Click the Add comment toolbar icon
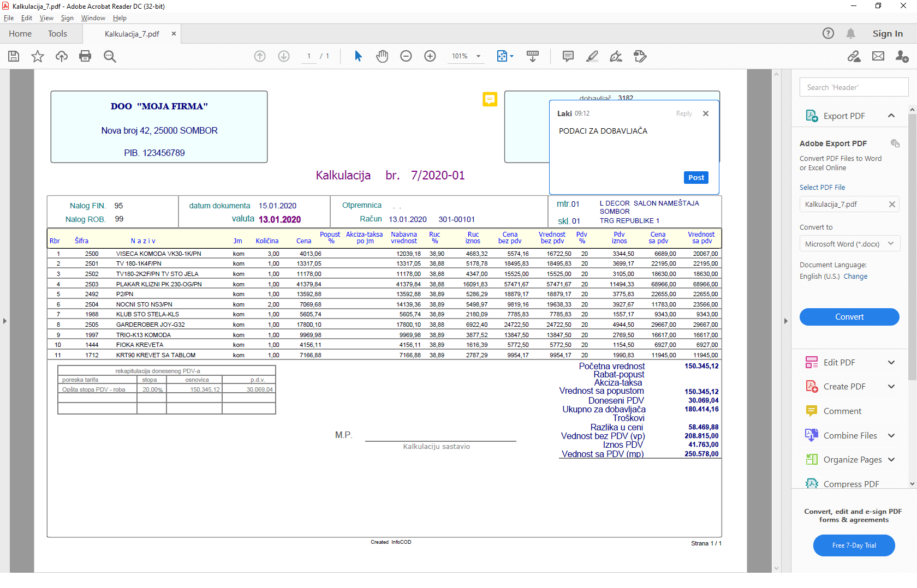Viewport: 917px width, 588px height. click(568, 56)
